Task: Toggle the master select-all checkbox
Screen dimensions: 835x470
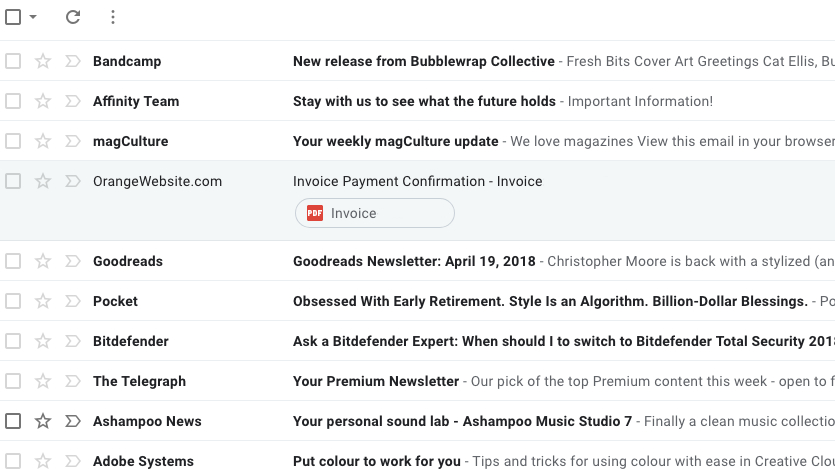Action: pyautogui.click(x=13, y=17)
